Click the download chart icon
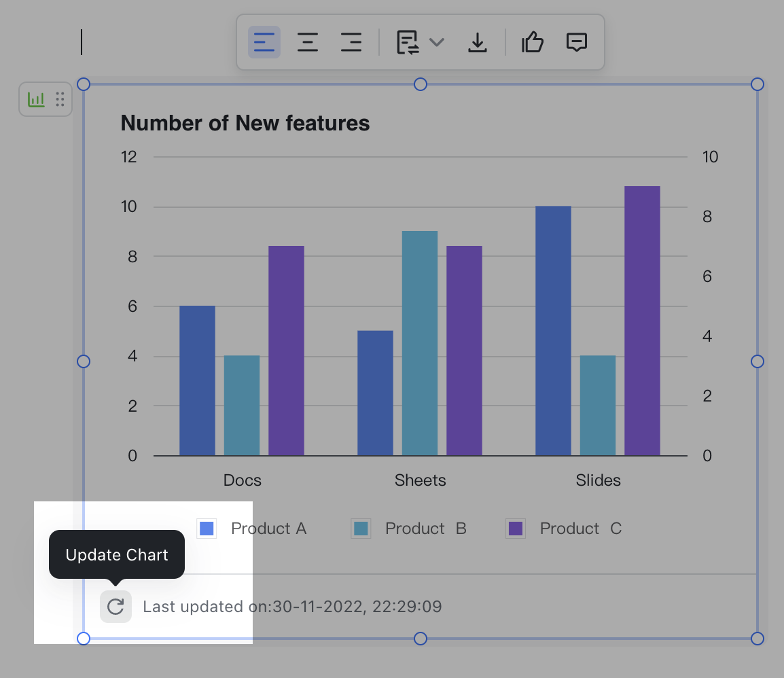784x678 pixels. coord(478,43)
